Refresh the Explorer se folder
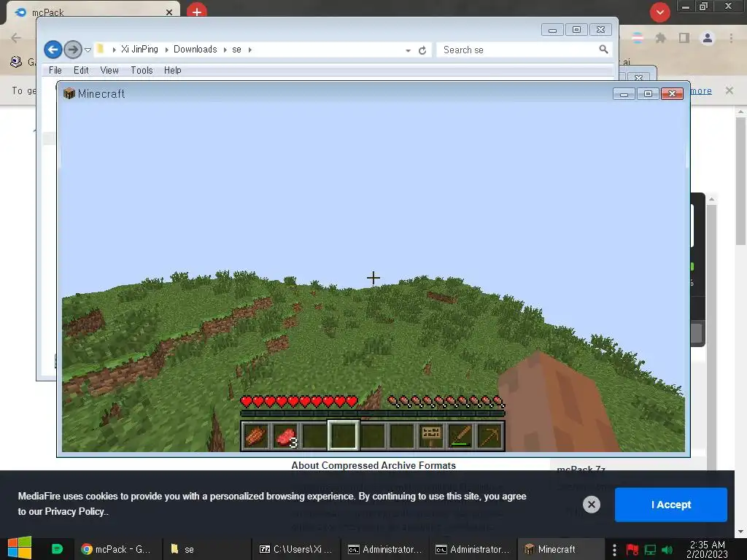747x560 pixels. tap(422, 50)
